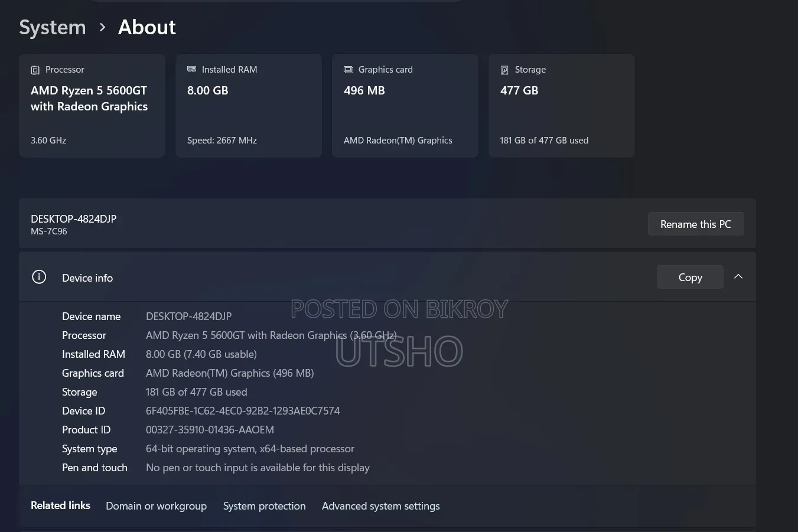Click AMD Radeon(TM) Graphics (496 MB) value

230,373
